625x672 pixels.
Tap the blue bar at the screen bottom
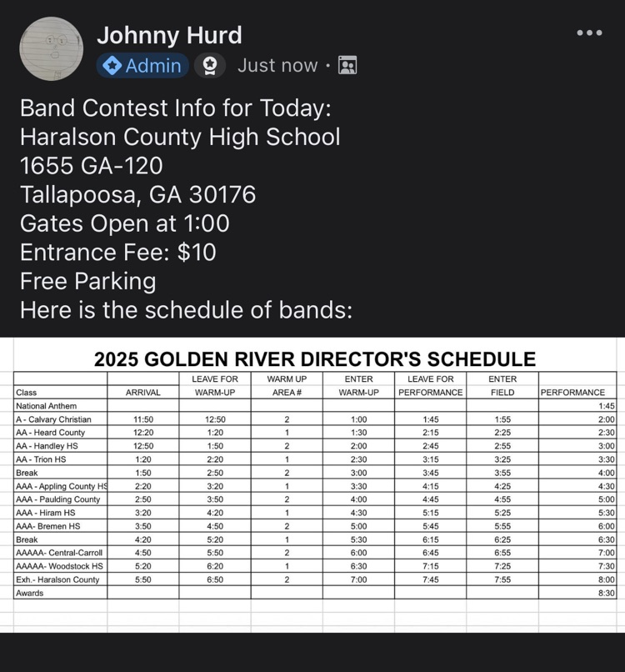(312, 664)
